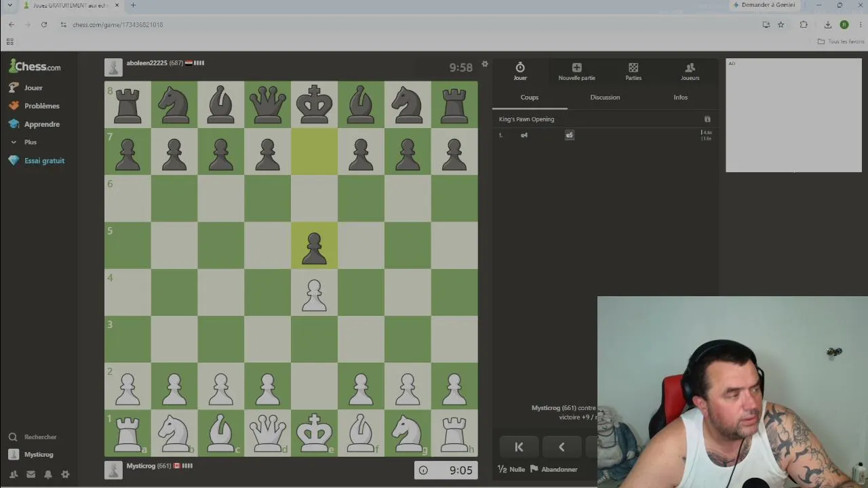This screenshot has height=488, width=868.
Task: Select move e5 in the move list
Action: tap(570, 135)
